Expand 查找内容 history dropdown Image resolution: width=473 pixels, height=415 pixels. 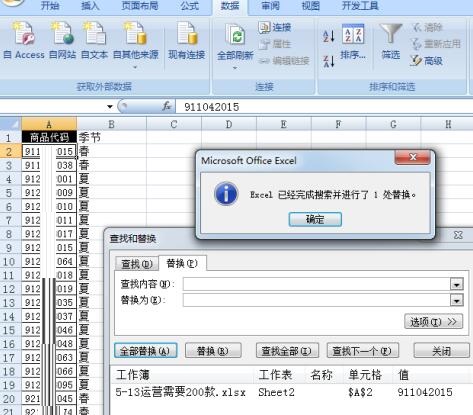tap(456, 284)
